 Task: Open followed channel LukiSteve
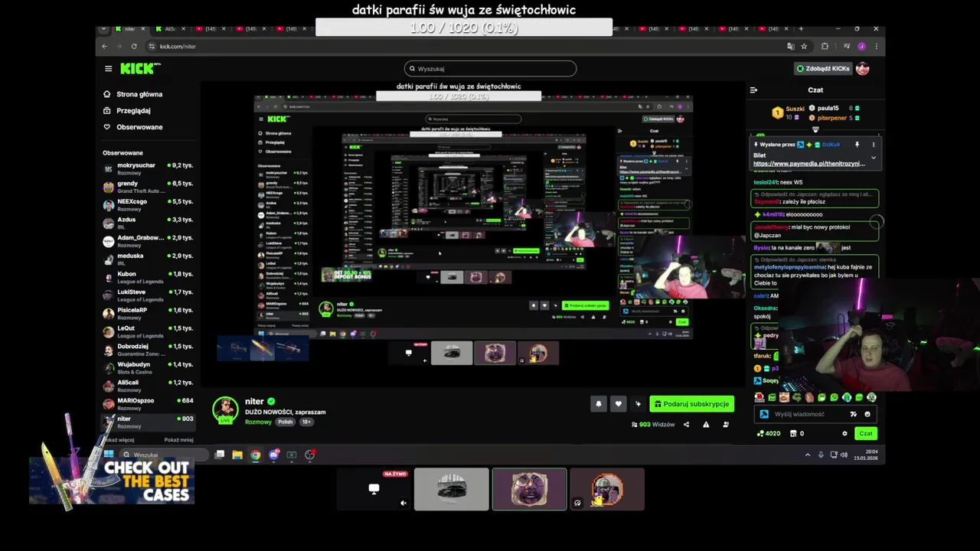tap(148, 295)
